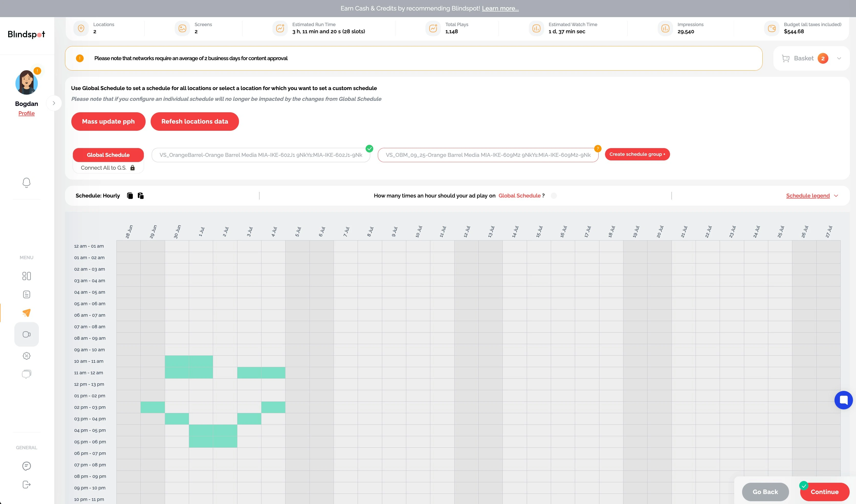The height and width of the screenshot is (504, 856).
Task: Copy the hourly schedule with the copy icon
Action: [130, 196]
